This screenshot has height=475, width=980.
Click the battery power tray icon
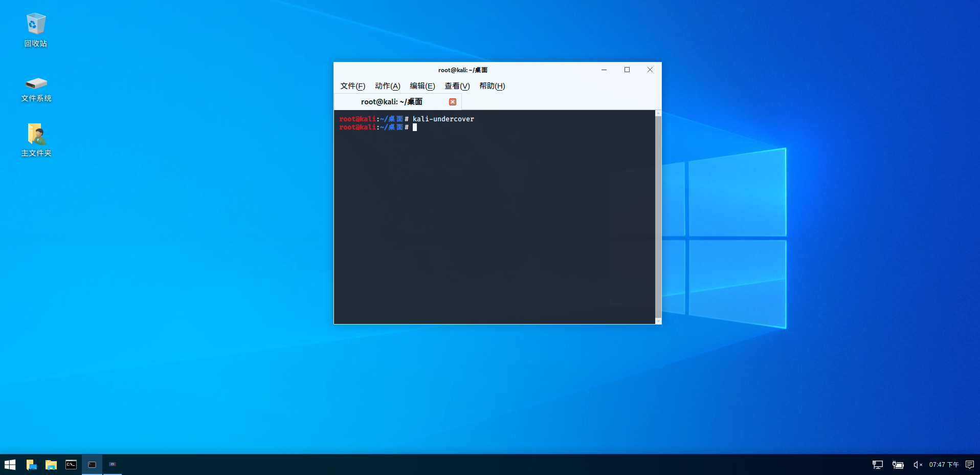[x=898, y=464]
